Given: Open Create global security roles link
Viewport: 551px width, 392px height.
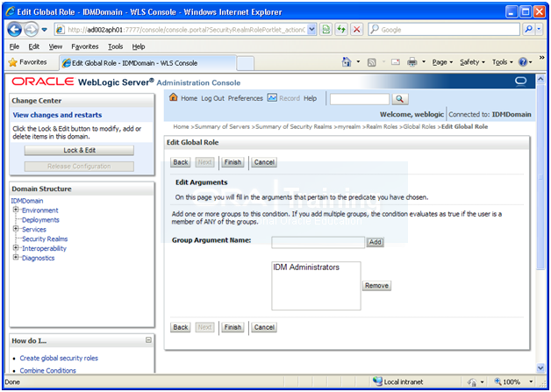Looking at the screenshot, I should click(x=59, y=359).
